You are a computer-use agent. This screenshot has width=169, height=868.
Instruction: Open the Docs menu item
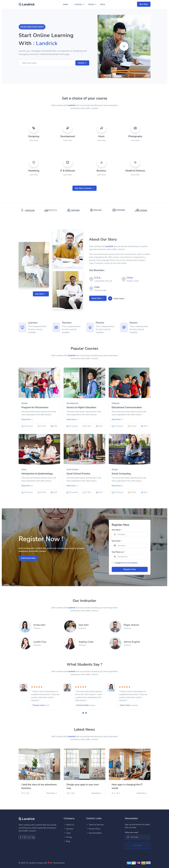(x=102, y=4)
